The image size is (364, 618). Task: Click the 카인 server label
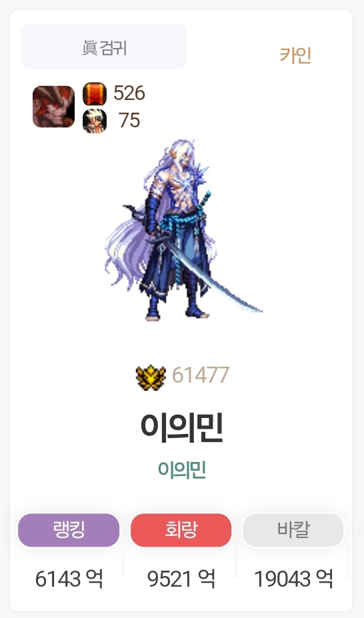point(296,55)
